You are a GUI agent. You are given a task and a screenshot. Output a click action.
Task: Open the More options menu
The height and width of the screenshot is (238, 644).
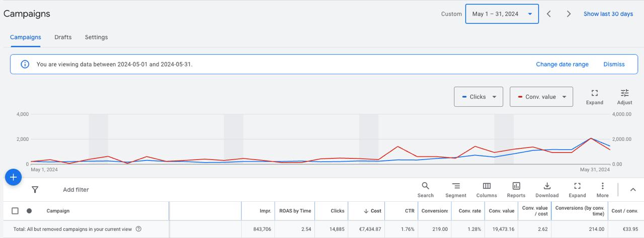pos(602,189)
